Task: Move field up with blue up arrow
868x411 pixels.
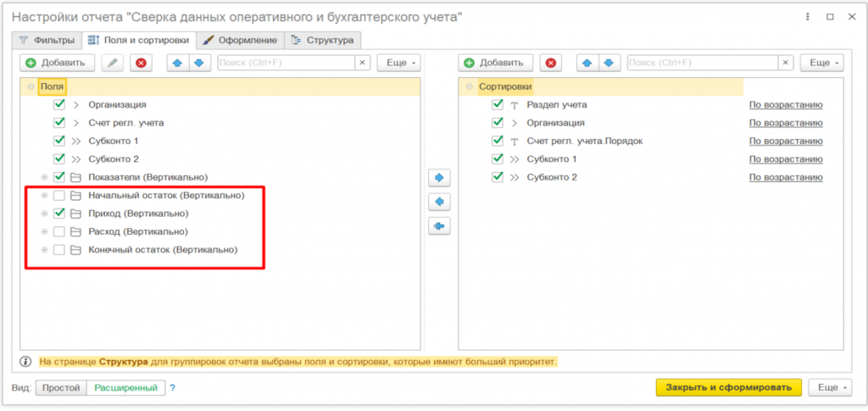Action: [x=177, y=63]
